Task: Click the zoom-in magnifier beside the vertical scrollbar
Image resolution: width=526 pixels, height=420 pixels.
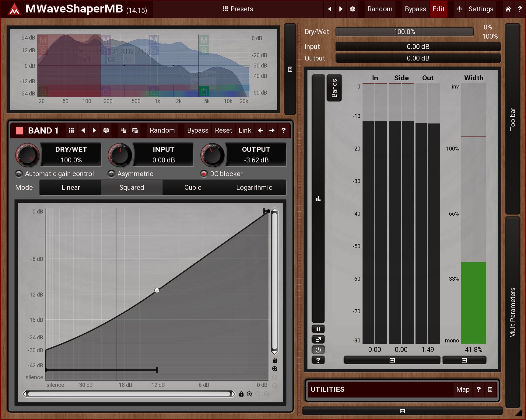Action: [275, 369]
